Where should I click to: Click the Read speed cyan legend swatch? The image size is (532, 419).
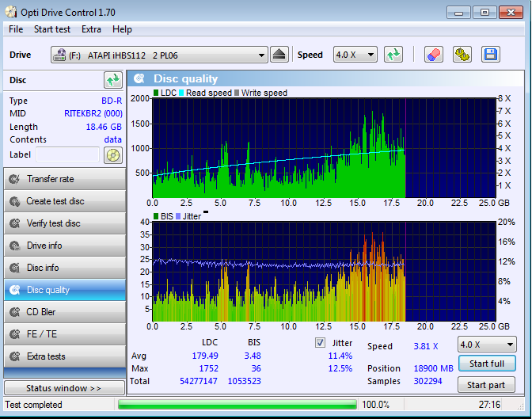click(x=181, y=93)
